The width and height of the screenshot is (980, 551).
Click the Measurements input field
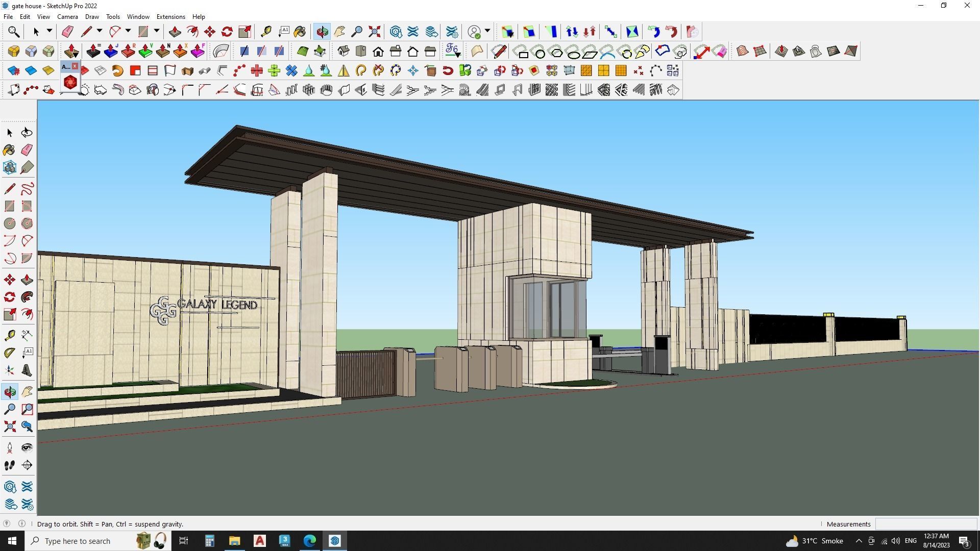coord(925,524)
